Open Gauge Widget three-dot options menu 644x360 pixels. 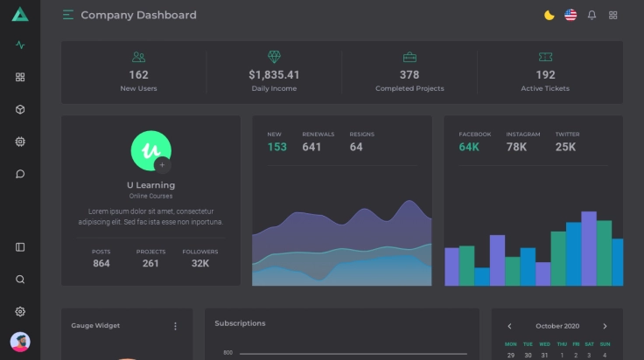175,326
